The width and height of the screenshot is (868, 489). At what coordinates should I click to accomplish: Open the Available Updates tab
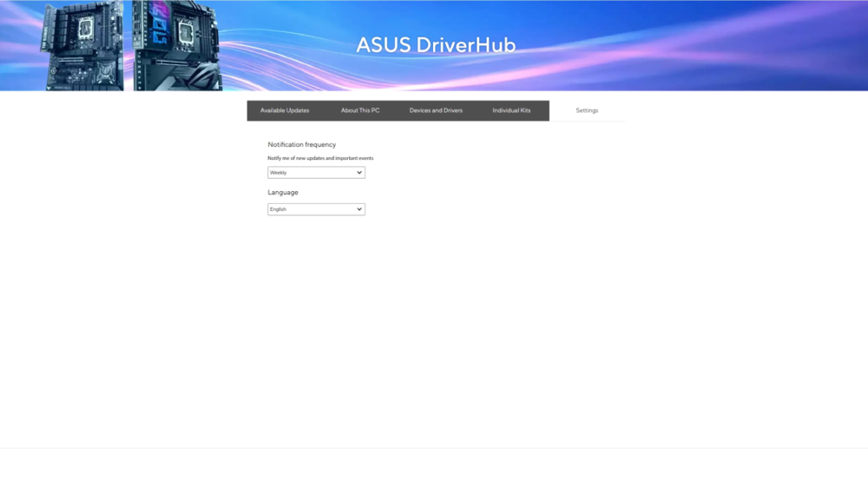tap(285, 110)
